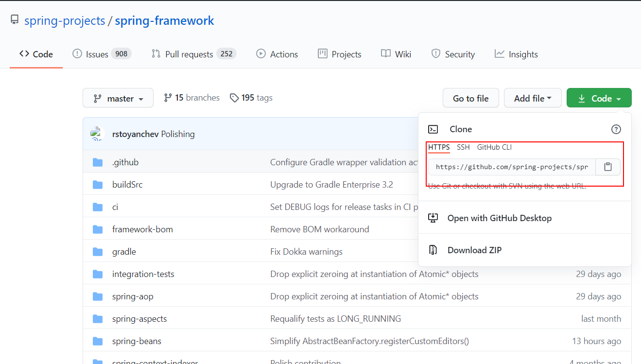Viewport: 641px width, 364px height.
Task: Open the rstoyanchev author link
Action: pyautogui.click(x=136, y=134)
